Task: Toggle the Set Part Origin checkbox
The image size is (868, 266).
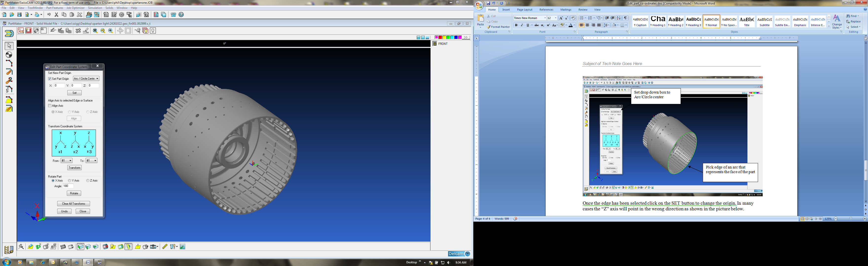Action: (x=50, y=79)
